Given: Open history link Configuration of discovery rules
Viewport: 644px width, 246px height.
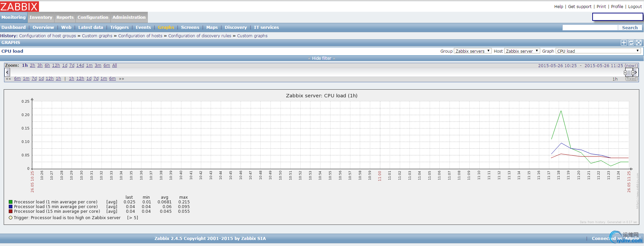Looking at the screenshot, I should [x=200, y=36].
